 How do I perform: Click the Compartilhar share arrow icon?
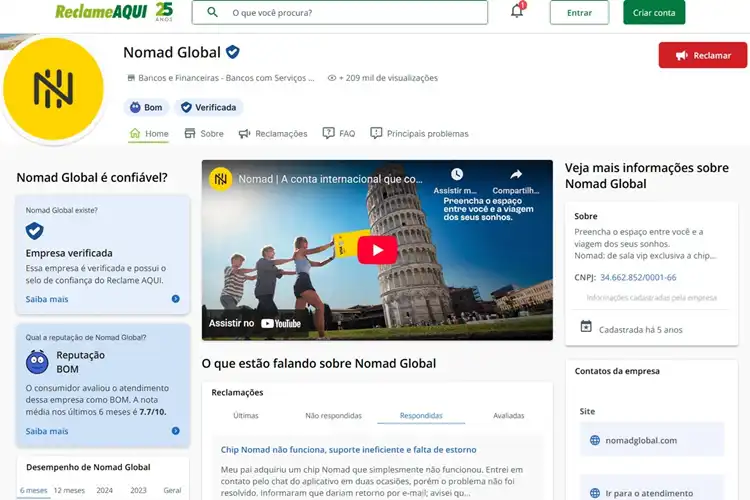tap(516, 175)
